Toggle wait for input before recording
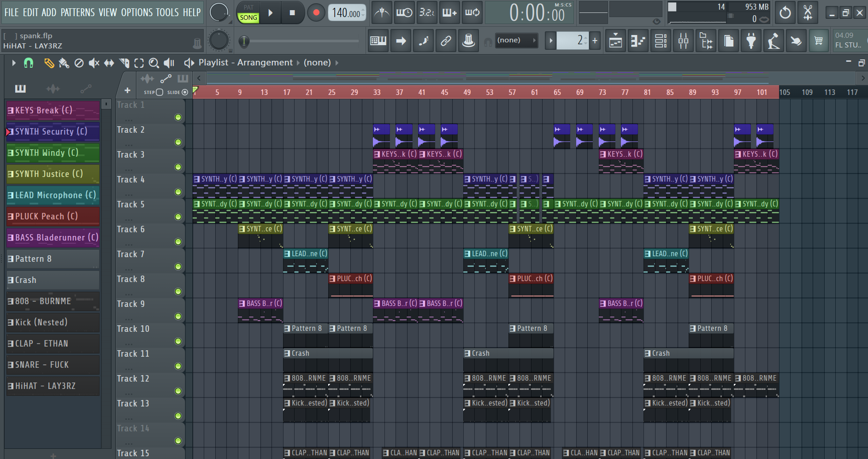The width and height of the screenshot is (868, 459). pyautogui.click(x=404, y=13)
